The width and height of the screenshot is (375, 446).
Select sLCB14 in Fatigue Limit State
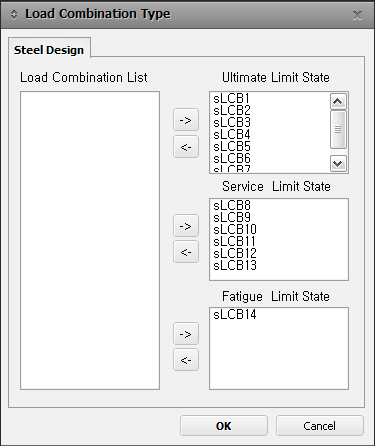[x=235, y=314]
